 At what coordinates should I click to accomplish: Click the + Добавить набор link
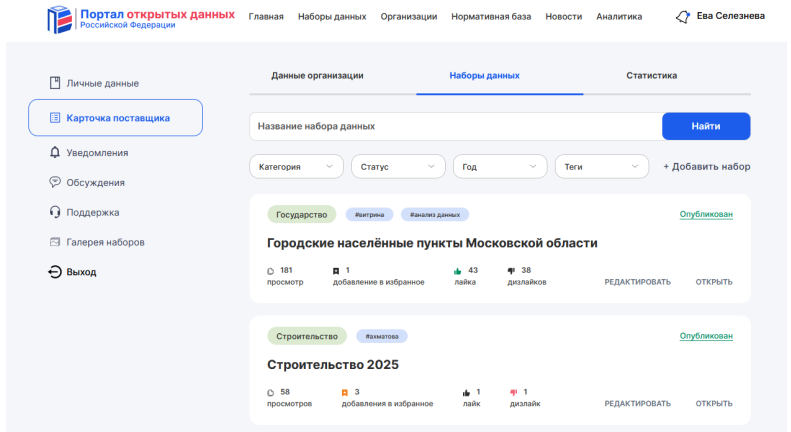(706, 167)
